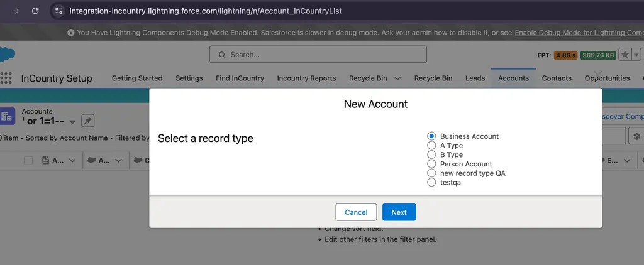
Task: Click the Salesforce cloud logo
Action: [x=8, y=54]
